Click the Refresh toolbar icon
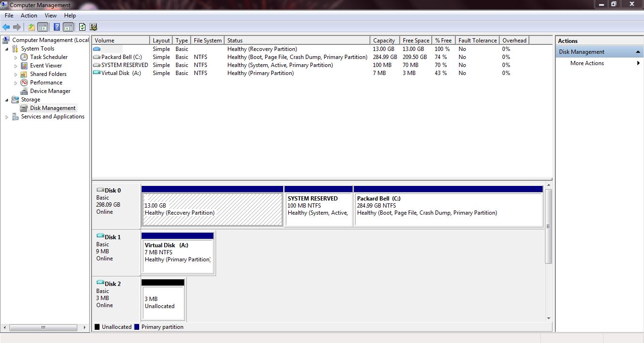The height and width of the screenshot is (343, 644). [x=82, y=27]
